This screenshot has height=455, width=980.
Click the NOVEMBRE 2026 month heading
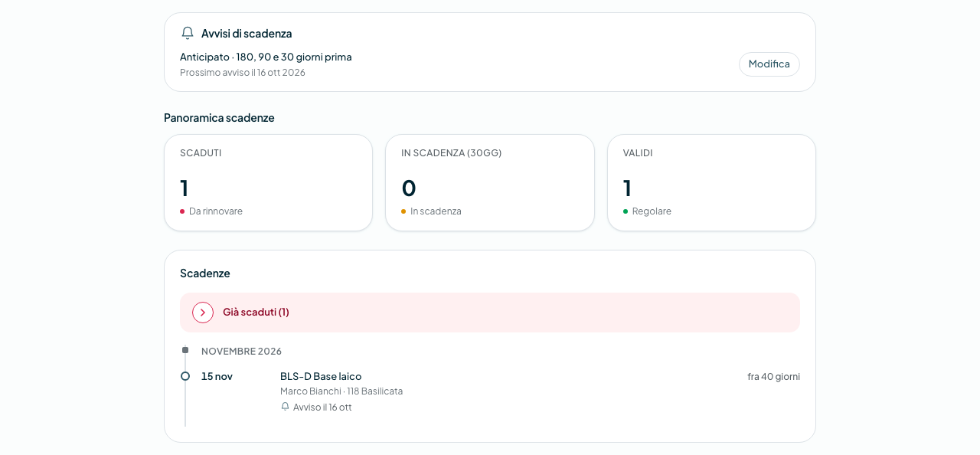(x=241, y=351)
